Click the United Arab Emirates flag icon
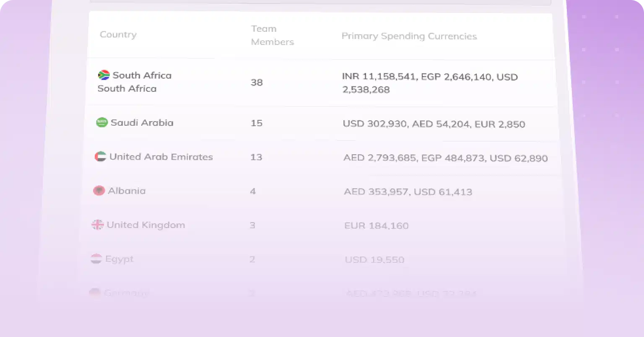 click(100, 157)
